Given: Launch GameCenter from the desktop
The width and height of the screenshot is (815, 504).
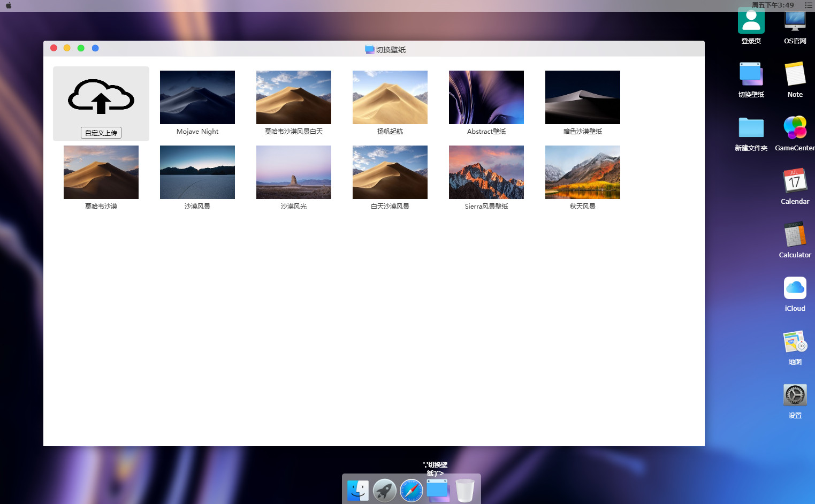Looking at the screenshot, I should (795, 128).
